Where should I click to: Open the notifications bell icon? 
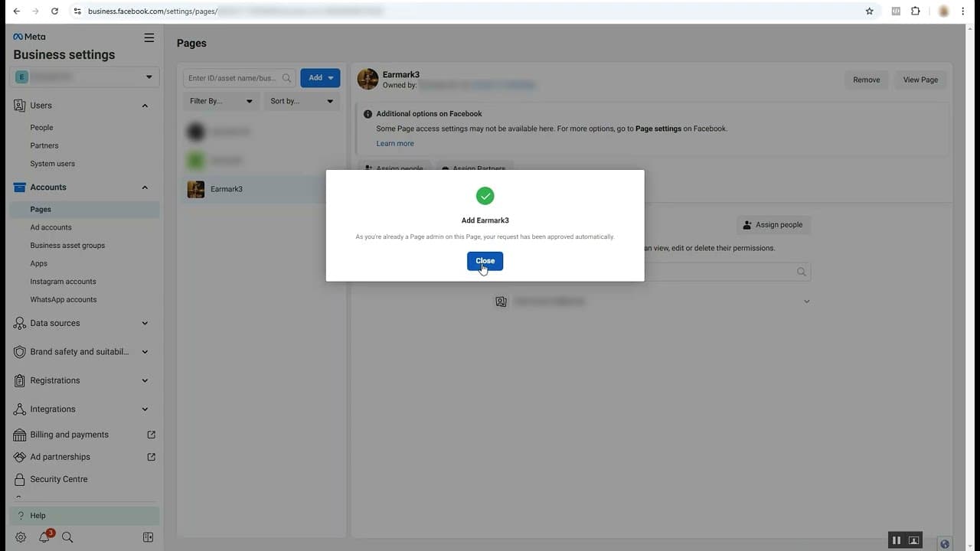click(x=44, y=537)
